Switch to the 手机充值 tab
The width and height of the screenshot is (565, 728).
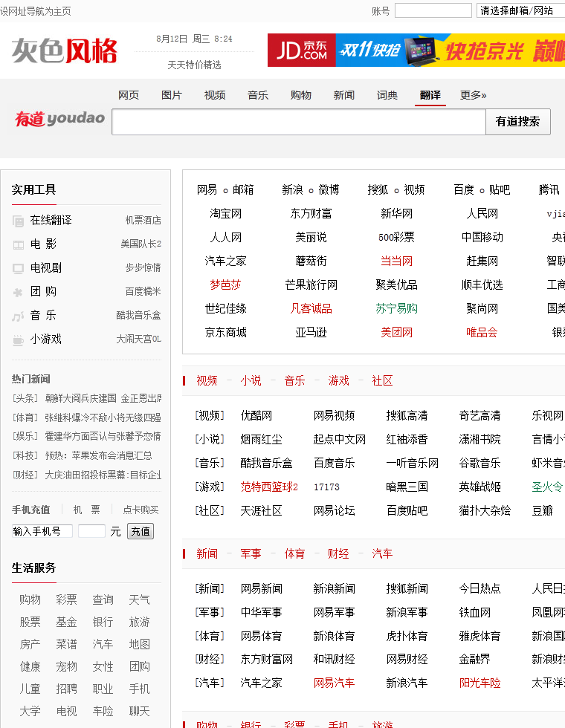pyautogui.click(x=30, y=510)
